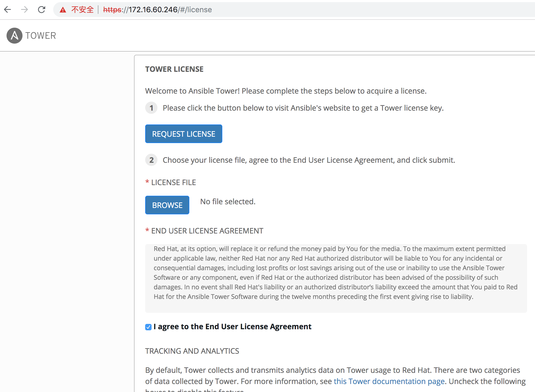Click the TOWER brand text
This screenshot has width=535, height=392.
(x=41, y=36)
